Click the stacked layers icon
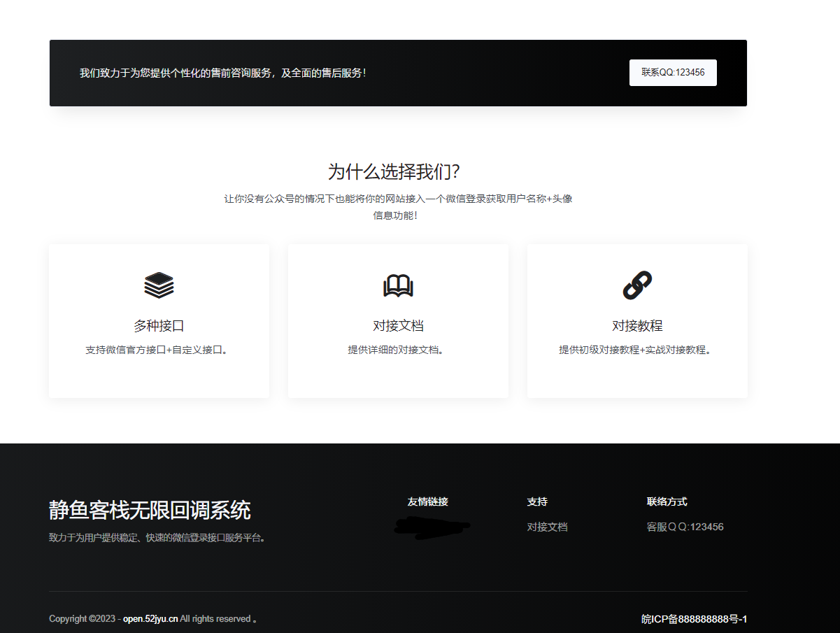Image resolution: width=840 pixels, height=633 pixels. coord(159,285)
